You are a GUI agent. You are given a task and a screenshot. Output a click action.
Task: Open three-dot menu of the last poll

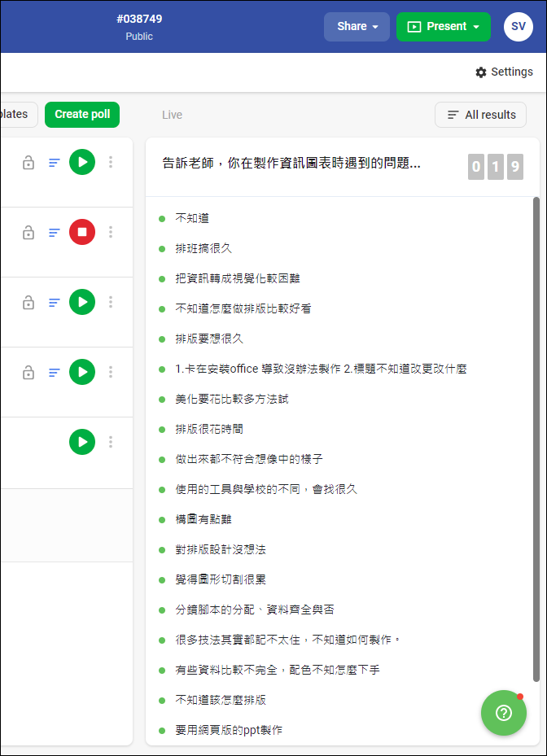tap(111, 442)
